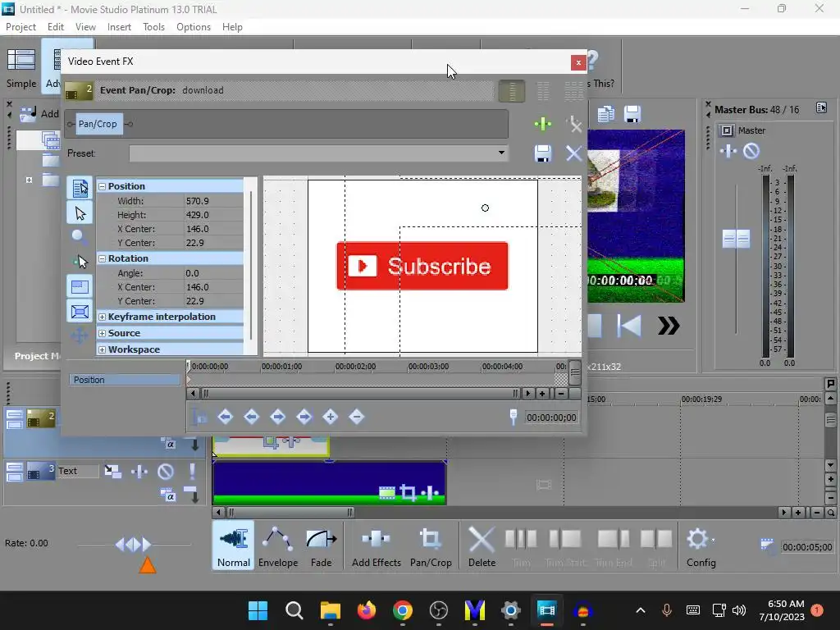Screen dimensions: 840x630
Task: Select the Zoom magnifier tool
Action: pyautogui.click(x=79, y=236)
